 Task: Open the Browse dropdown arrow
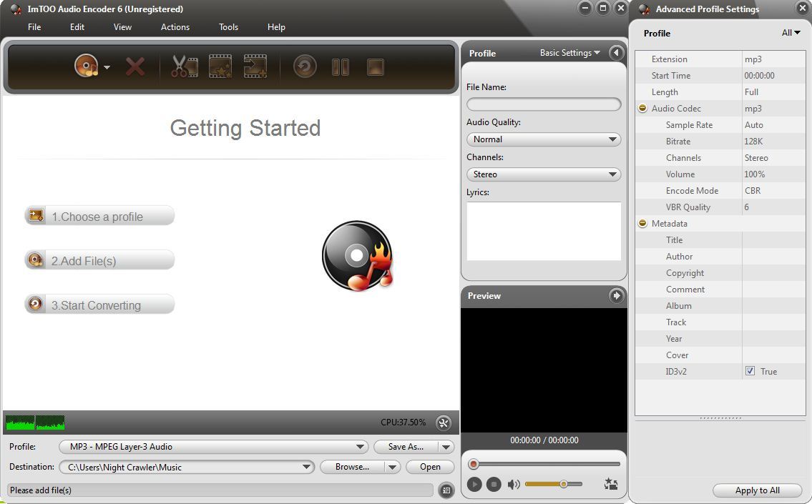(393, 468)
